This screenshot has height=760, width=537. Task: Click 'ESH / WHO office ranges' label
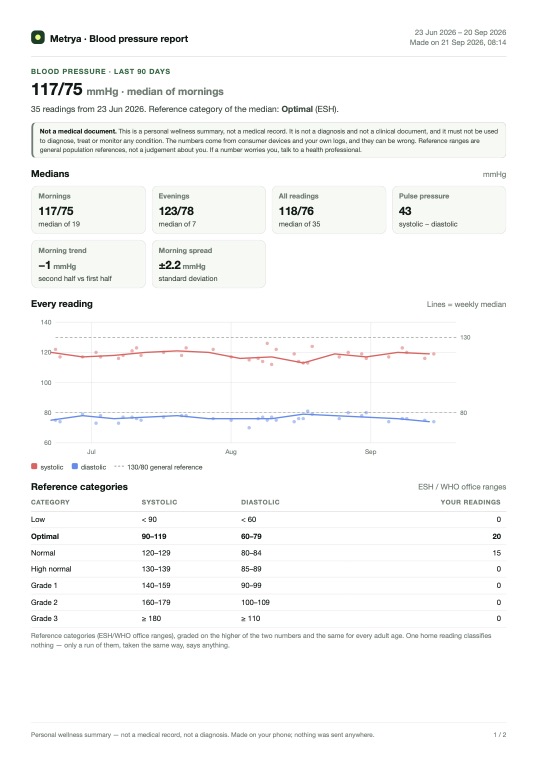click(462, 487)
